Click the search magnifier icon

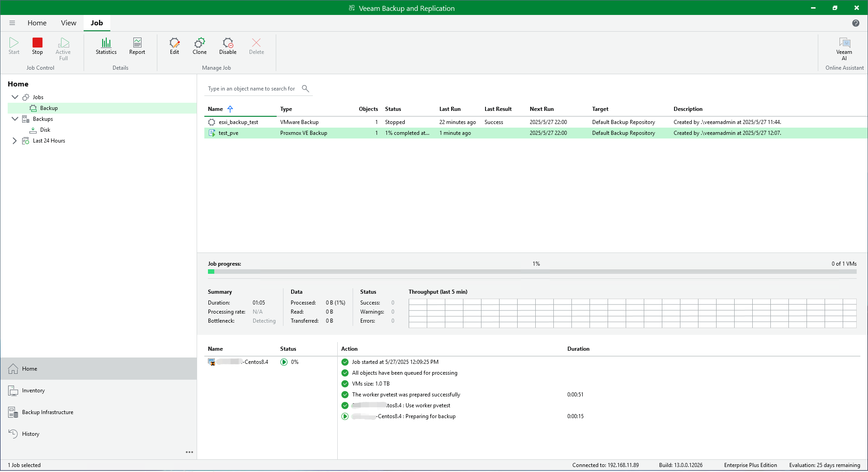pyautogui.click(x=306, y=88)
